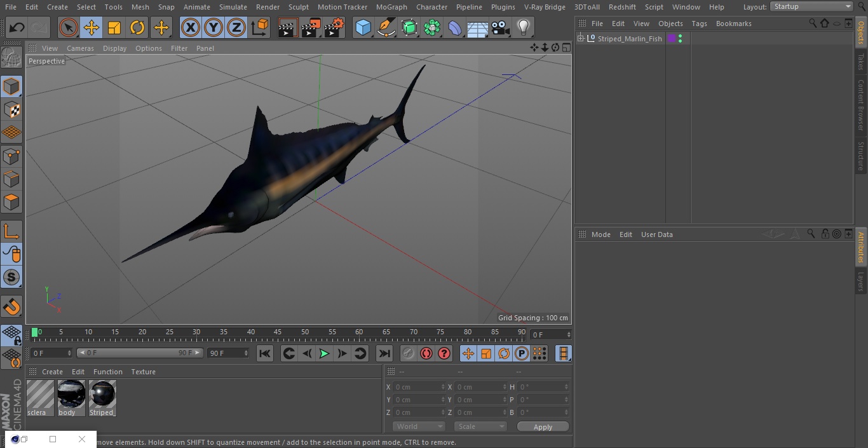Screen dimensions: 868x448
Task: Open the viewport Cameras menu
Action: point(80,48)
